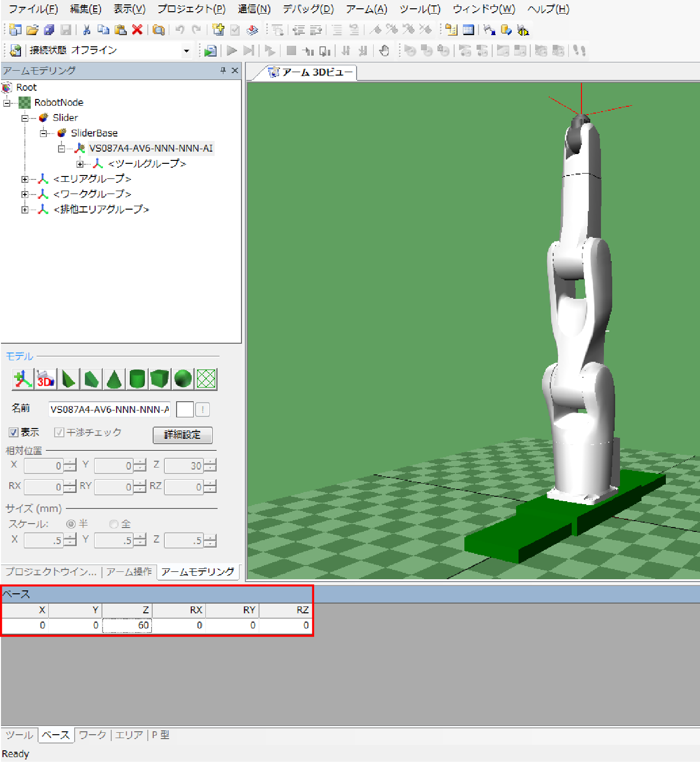Select the 全 scale radio button
700x762 pixels.
114,524
